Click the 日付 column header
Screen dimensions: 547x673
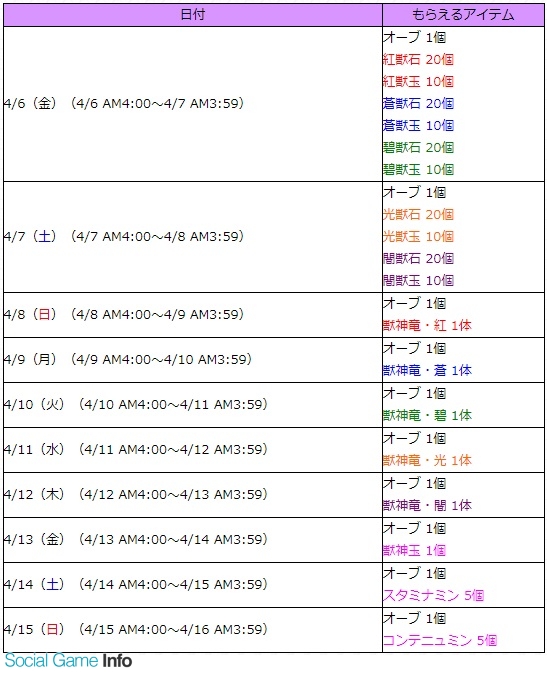point(193,15)
